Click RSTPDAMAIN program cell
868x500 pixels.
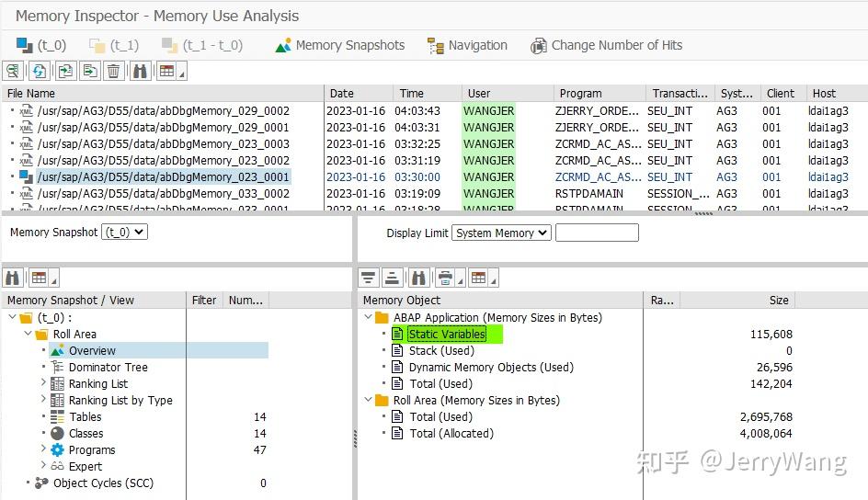589,194
